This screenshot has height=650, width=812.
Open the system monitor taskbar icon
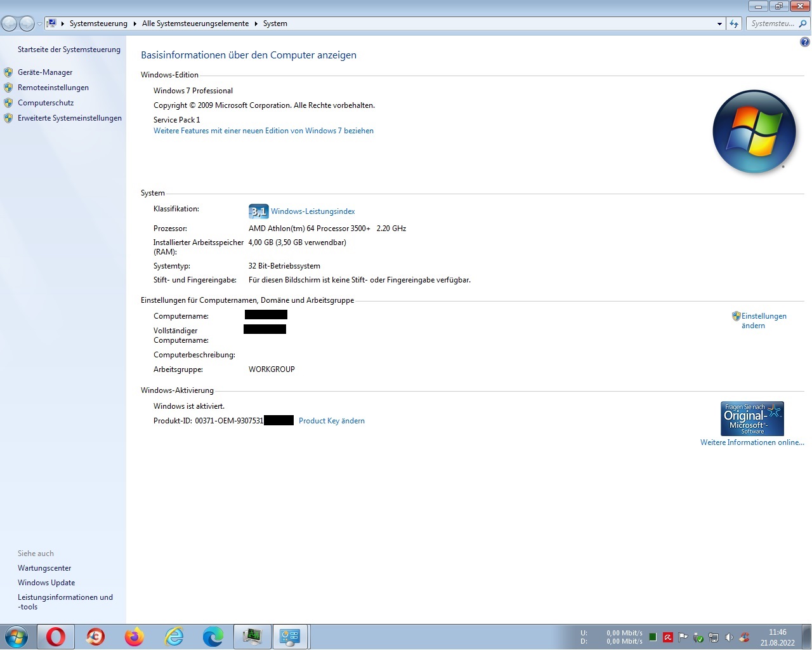(x=252, y=637)
